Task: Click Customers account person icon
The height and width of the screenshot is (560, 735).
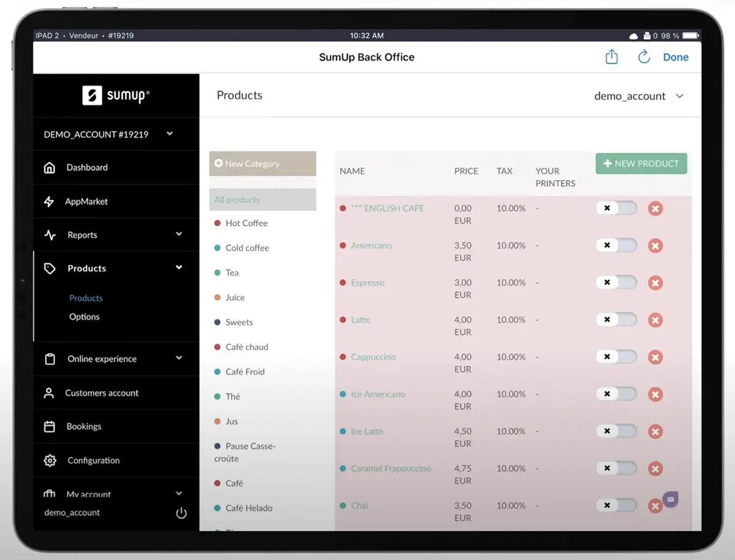Action: click(x=49, y=393)
